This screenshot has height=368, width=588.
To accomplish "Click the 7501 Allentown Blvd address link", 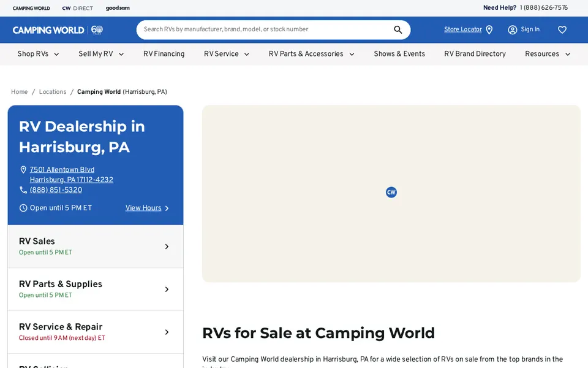I will tap(62, 170).
